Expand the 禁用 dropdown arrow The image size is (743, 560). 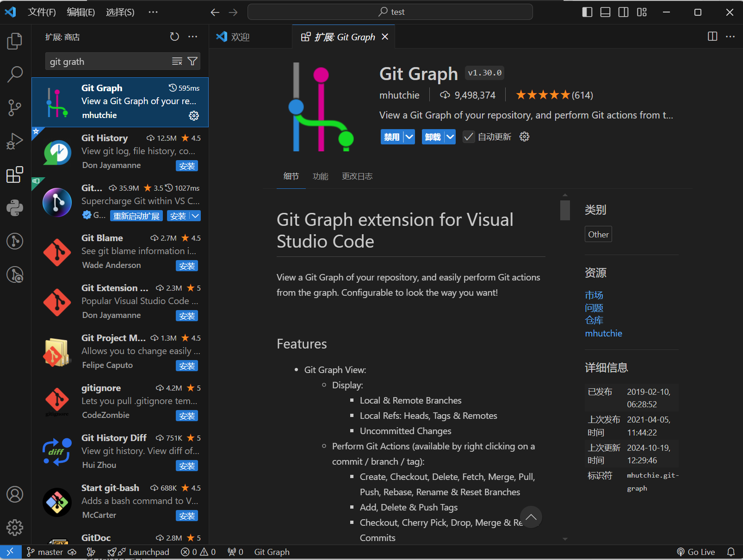[x=409, y=137]
